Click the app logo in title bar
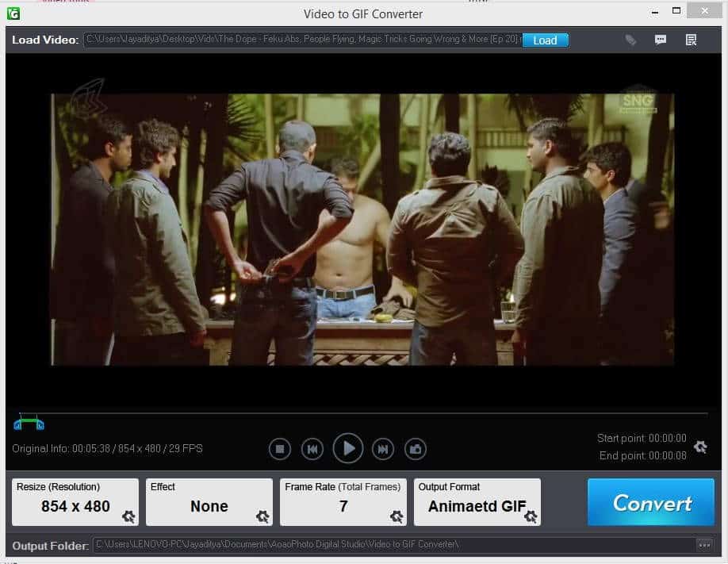The image size is (728, 564). click(13, 13)
